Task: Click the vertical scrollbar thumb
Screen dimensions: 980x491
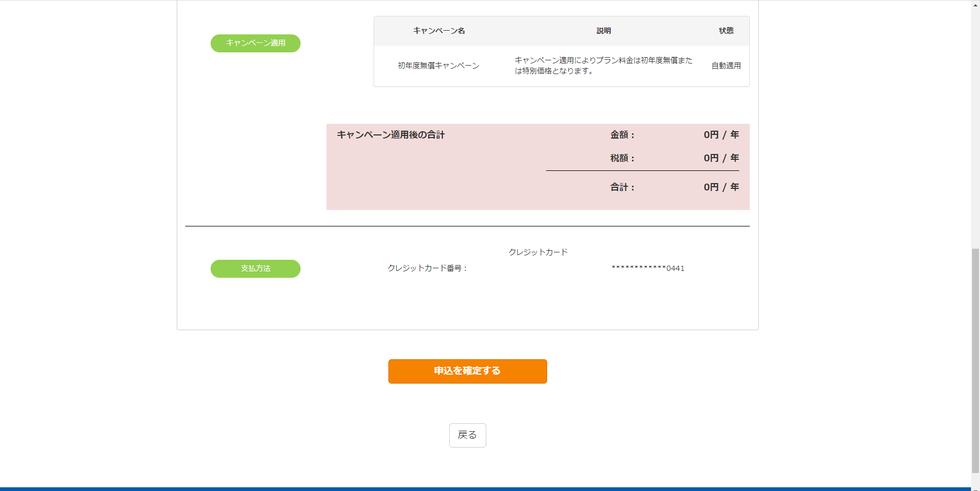Action: pyautogui.click(x=975, y=360)
